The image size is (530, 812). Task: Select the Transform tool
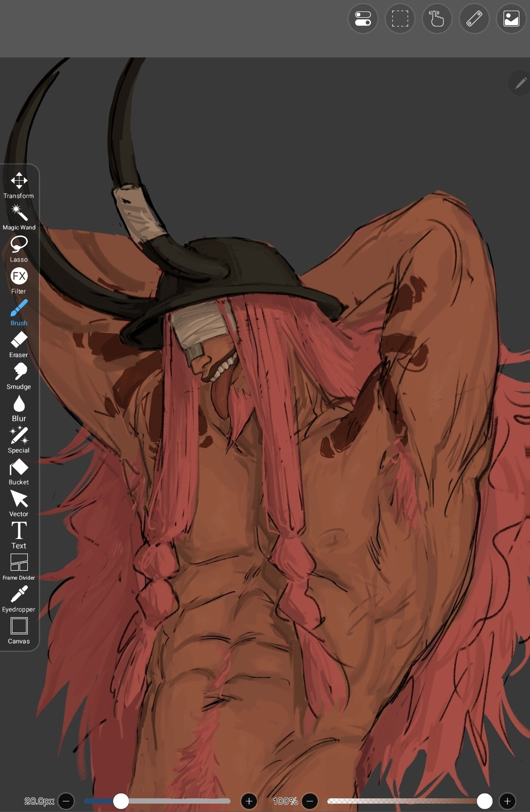click(19, 185)
